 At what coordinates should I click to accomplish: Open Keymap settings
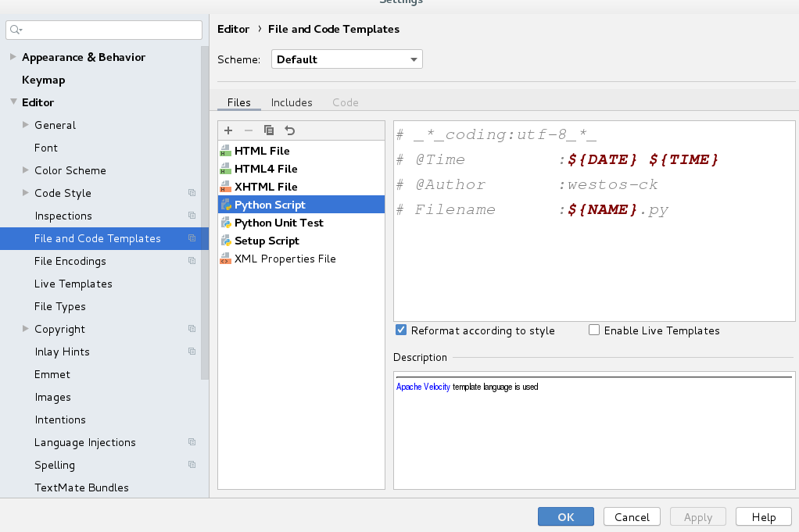[43, 80]
